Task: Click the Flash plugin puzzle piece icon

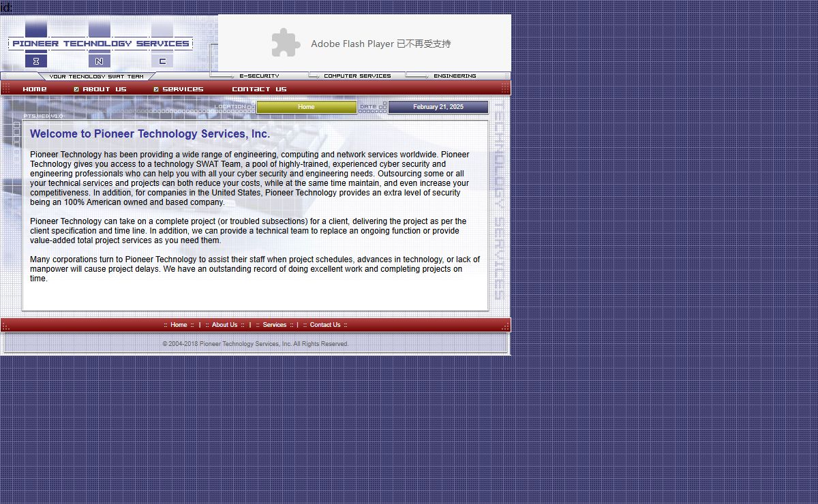Action: point(286,43)
